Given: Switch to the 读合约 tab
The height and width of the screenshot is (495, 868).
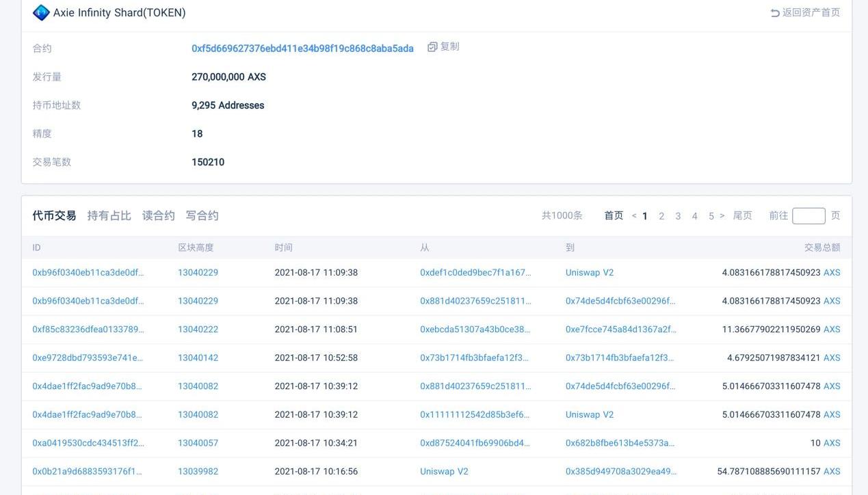Looking at the screenshot, I should pos(158,215).
